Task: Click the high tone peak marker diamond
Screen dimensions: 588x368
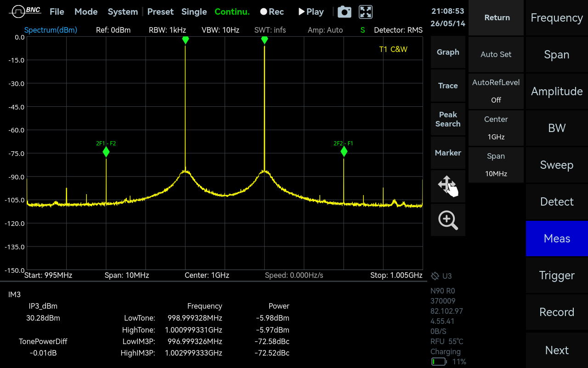Action: click(265, 40)
